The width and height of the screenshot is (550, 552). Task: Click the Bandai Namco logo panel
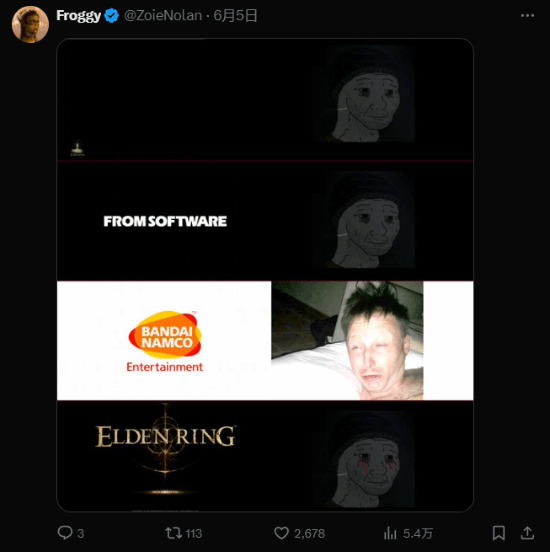point(265,340)
